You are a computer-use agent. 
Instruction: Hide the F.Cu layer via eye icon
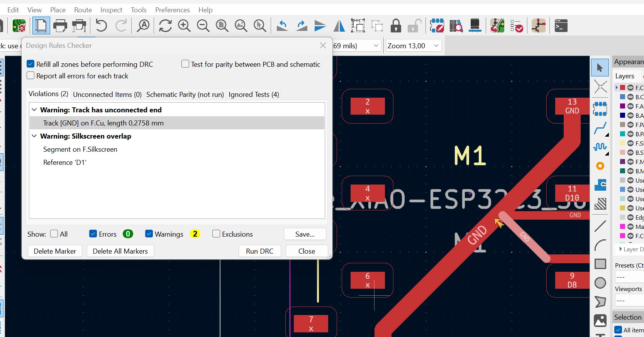tap(630, 88)
